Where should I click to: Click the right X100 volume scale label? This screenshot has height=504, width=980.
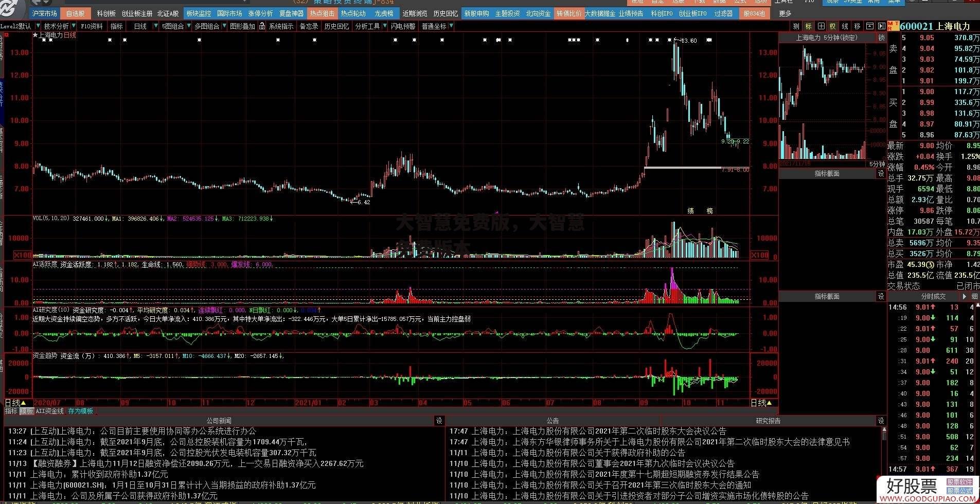pyautogui.click(x=760, y=255)
